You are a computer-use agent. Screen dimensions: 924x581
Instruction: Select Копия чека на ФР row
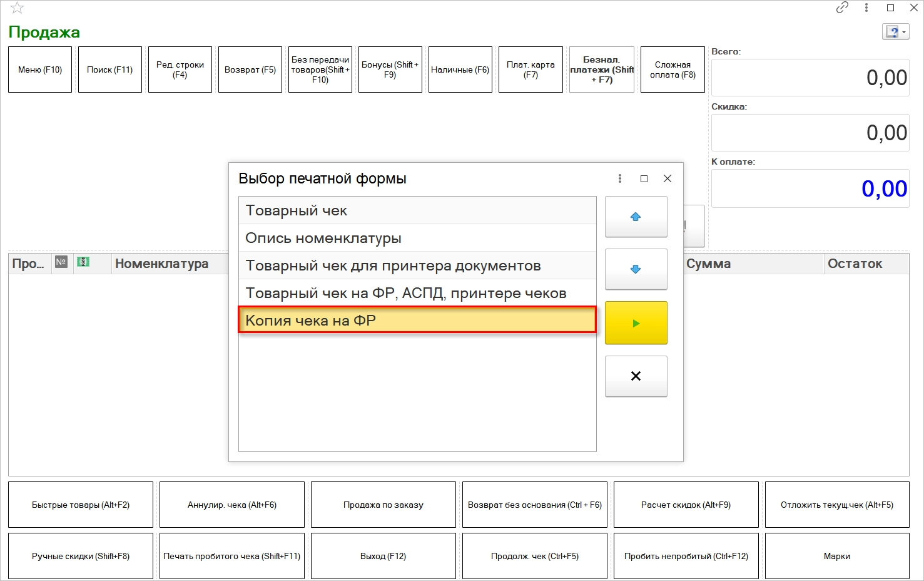(x=417, y=320)
